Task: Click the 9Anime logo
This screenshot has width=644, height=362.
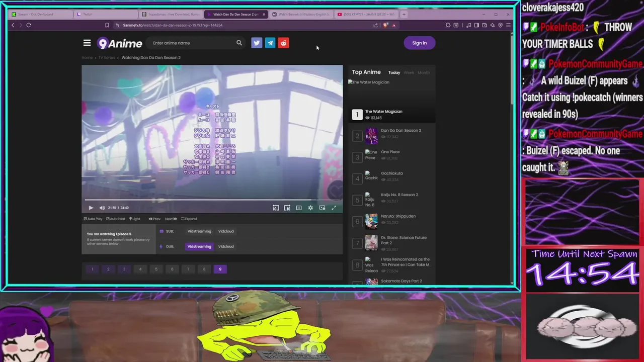Action: (120, 43)
